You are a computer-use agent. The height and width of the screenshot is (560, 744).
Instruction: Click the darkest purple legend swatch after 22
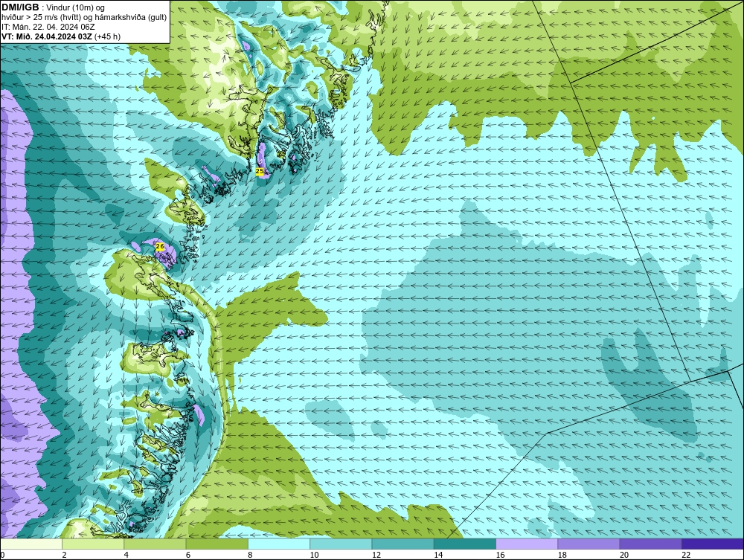click(712, 544)
